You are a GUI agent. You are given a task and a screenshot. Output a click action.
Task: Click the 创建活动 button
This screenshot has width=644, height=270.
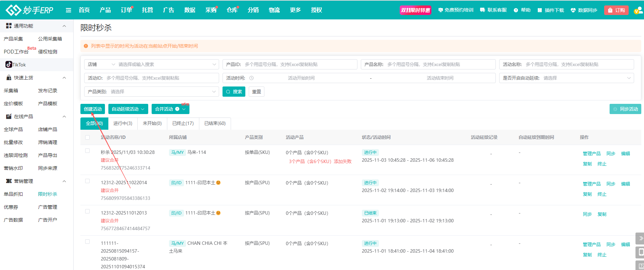coord(93,109)
